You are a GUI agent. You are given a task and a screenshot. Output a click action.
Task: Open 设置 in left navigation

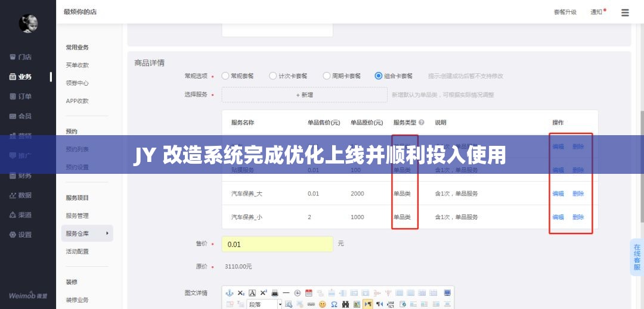tap(20, 235)
